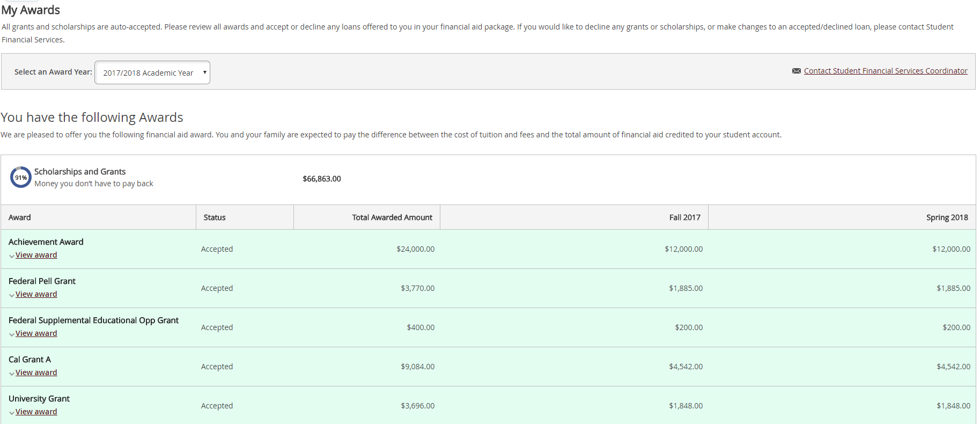Screen dimensions: 980x424
Task: Open Contact Student Financial Services Coordinator link
Action: pyautogui.click(x=885, y=71)
